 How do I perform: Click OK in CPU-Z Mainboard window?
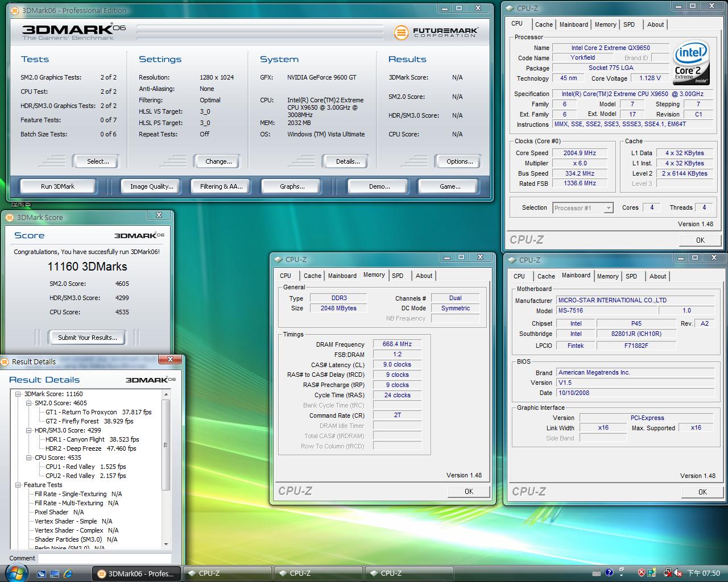[x=702, y=492]
